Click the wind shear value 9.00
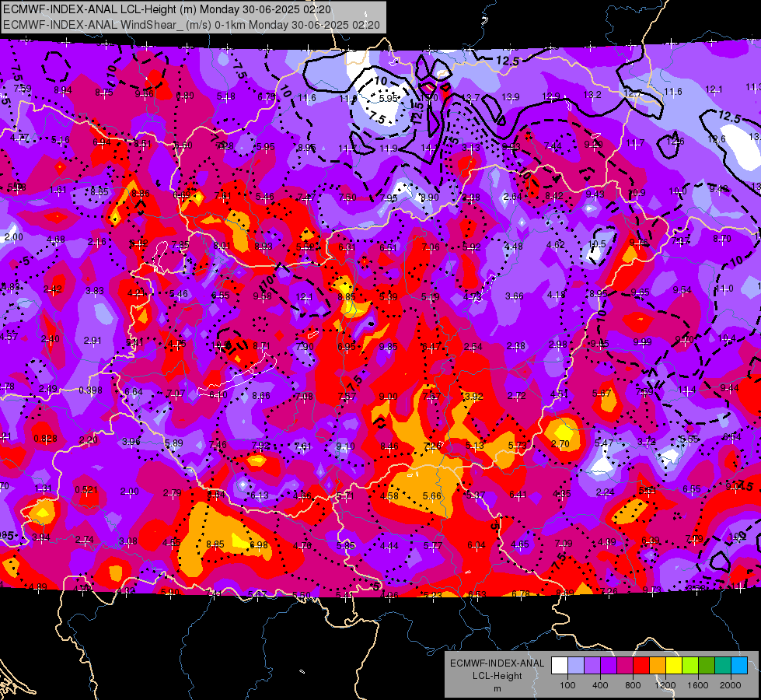761x700 pixels. pyautogui.click(x=388, y=397)
